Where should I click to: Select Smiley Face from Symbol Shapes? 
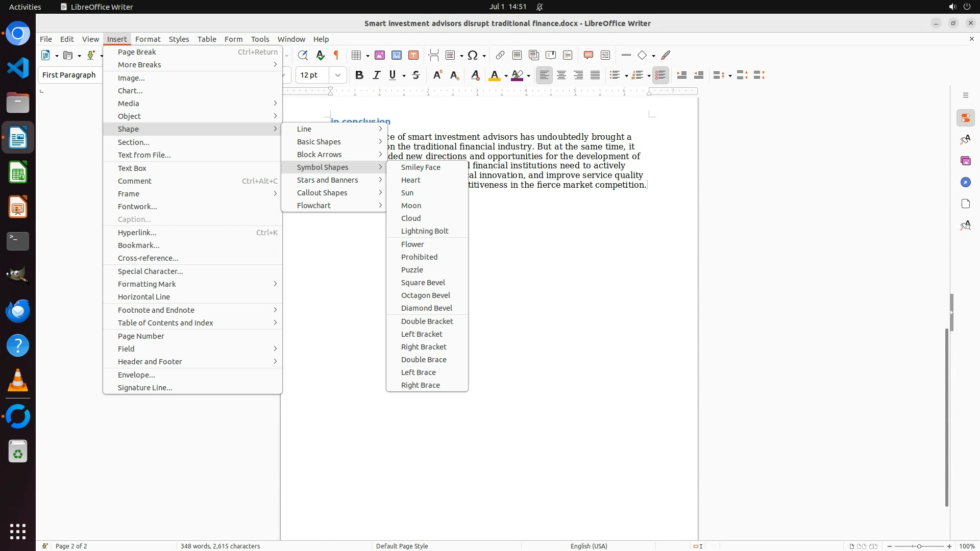421,167
